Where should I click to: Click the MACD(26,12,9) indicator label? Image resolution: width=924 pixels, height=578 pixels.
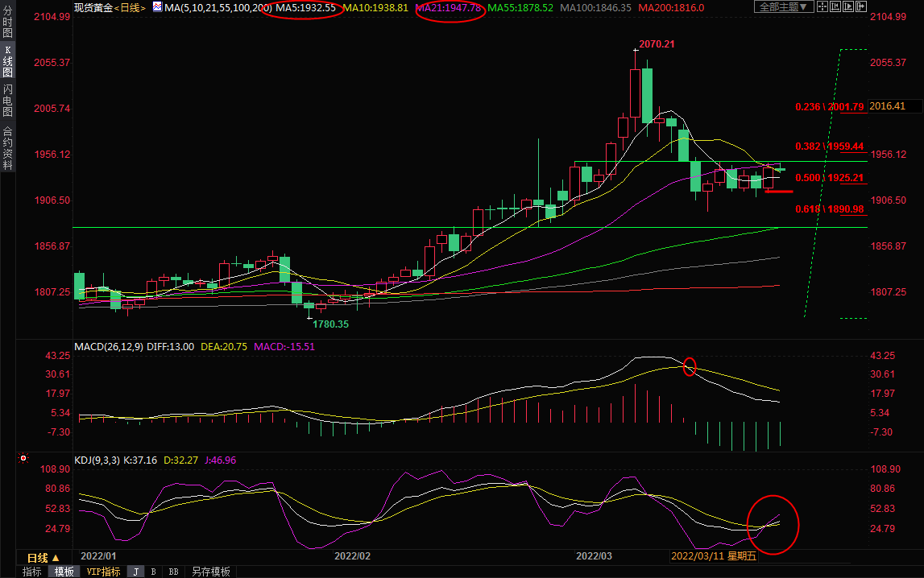[109, 347]
